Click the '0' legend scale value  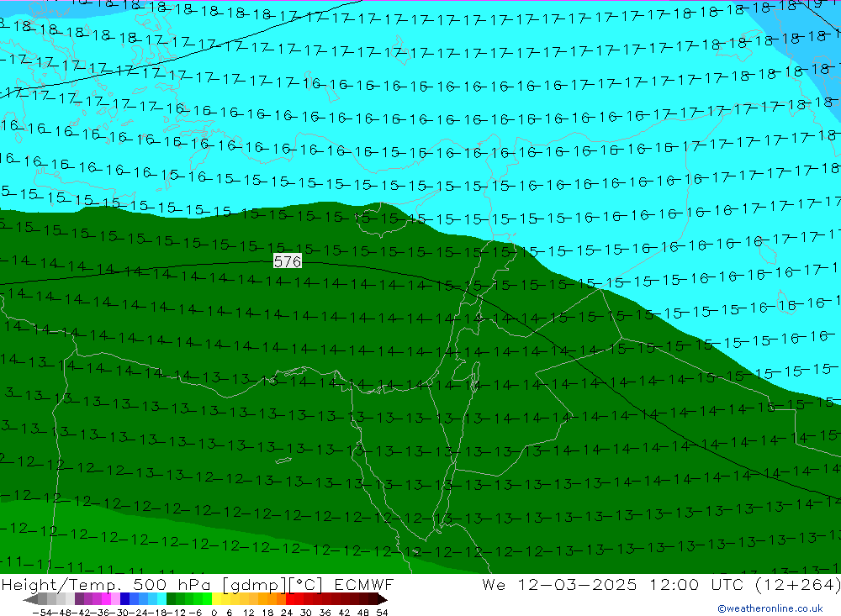click(x=214, y=613)
